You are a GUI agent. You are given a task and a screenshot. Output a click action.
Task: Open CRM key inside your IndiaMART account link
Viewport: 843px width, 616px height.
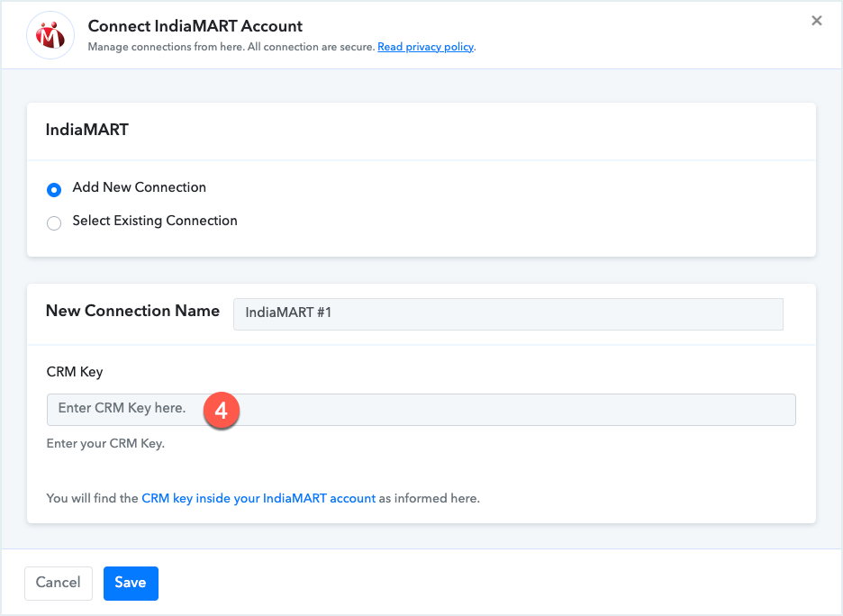pyautogui.click(x=258, y=498)
